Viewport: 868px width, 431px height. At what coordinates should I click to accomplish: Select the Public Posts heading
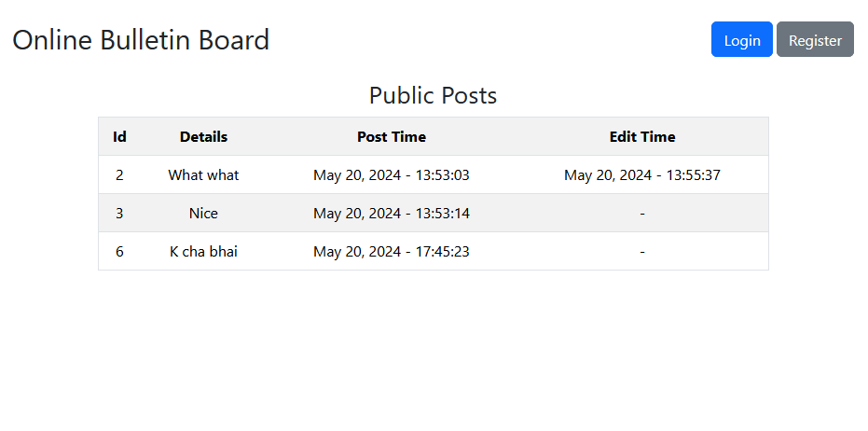pos(433,95)
